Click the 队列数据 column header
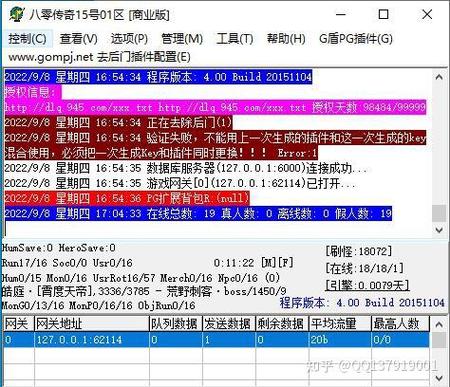This screenshot has width=450, height=387. 176,324
